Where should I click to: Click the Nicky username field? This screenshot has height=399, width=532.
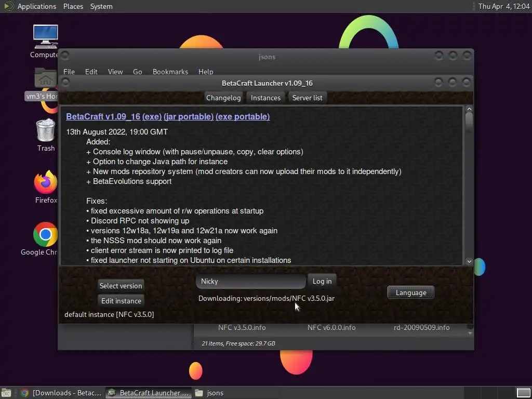251,281
